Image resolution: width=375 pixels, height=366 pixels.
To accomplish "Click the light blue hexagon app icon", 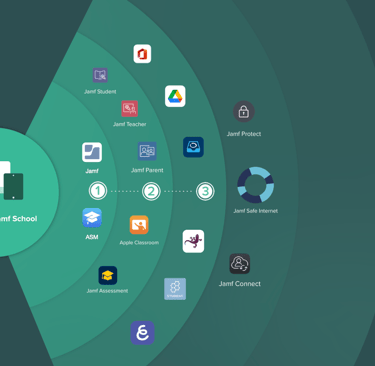I will coord(175,289).
